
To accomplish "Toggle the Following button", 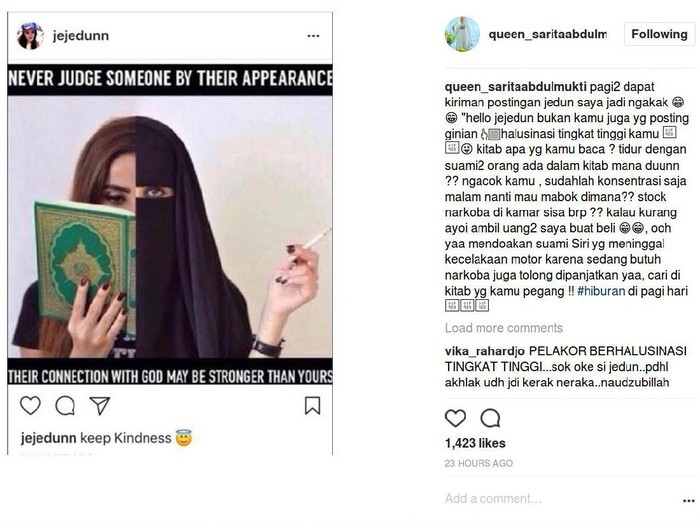I will (659, 34).
